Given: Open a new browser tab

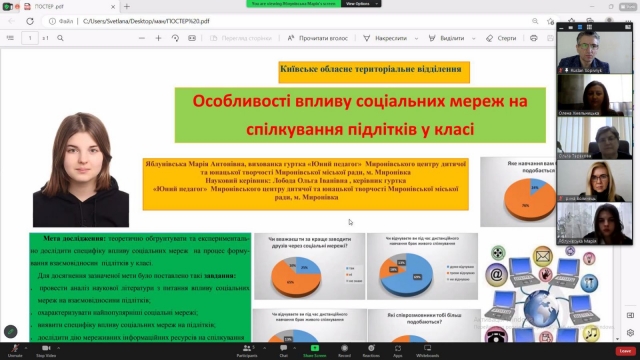Looking at the screenshot, I should tap(127, 7).
